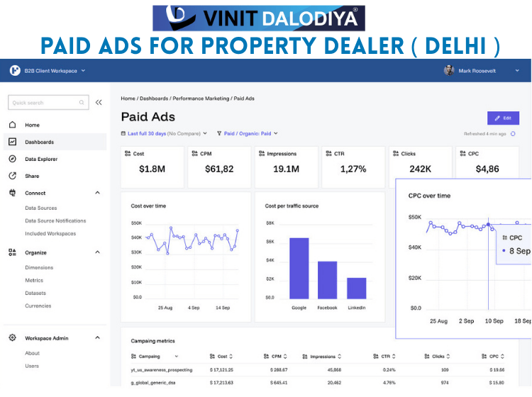
Task: Click the Home icon in sidebar
Action: click(13, 125)
